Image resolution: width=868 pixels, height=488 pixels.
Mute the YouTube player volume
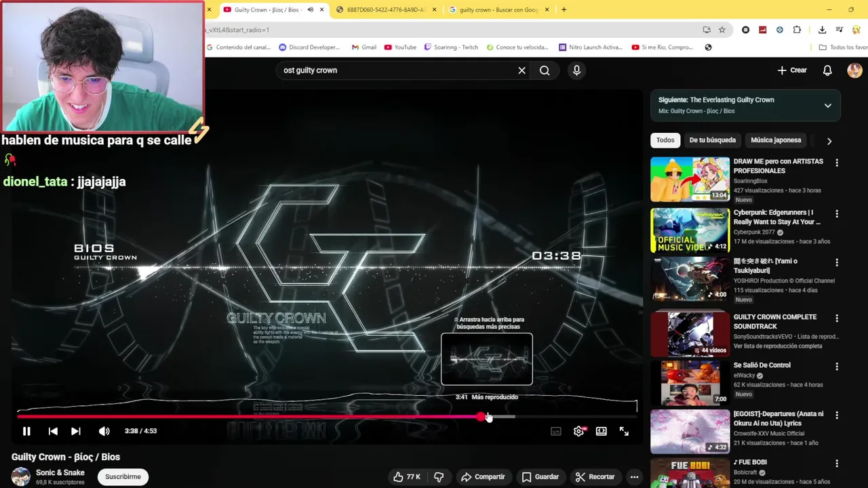tap(104, 431)
